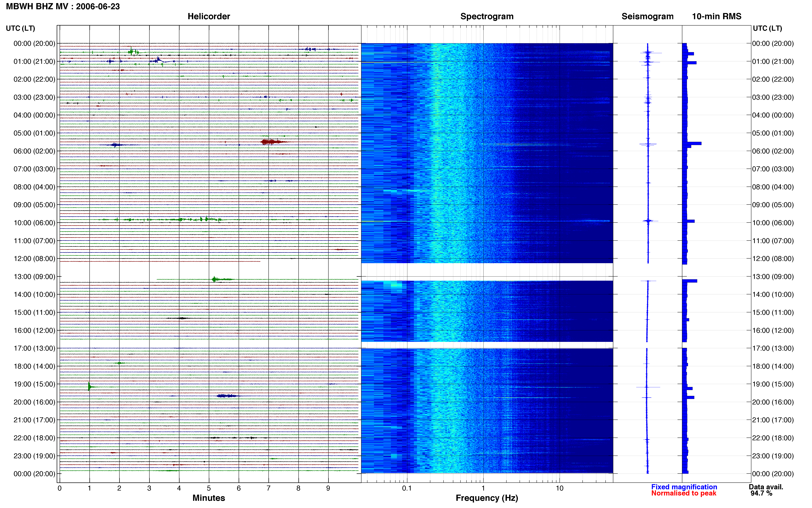Click minute tick label "9" on Helicorder axis
Viewport: 812px width, 508px height.
[x=328, y=488]
